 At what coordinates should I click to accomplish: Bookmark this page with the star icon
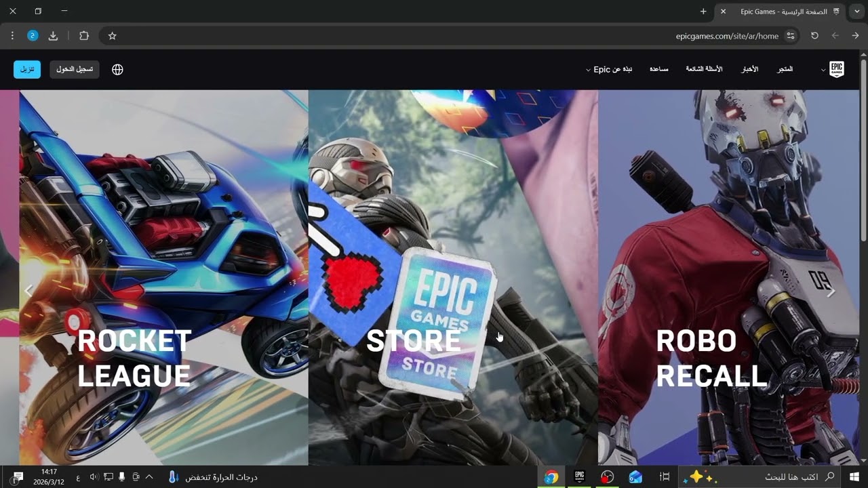[x=113, y=36]
